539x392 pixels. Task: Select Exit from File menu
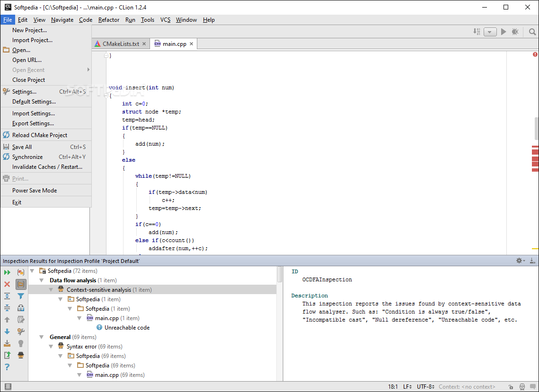46,202
